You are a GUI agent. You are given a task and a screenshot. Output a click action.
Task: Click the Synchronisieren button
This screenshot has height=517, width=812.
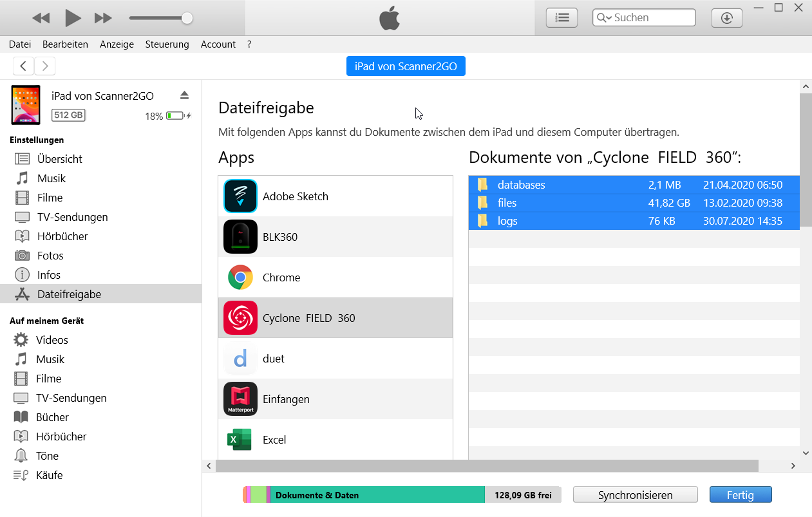pos(636,495)
